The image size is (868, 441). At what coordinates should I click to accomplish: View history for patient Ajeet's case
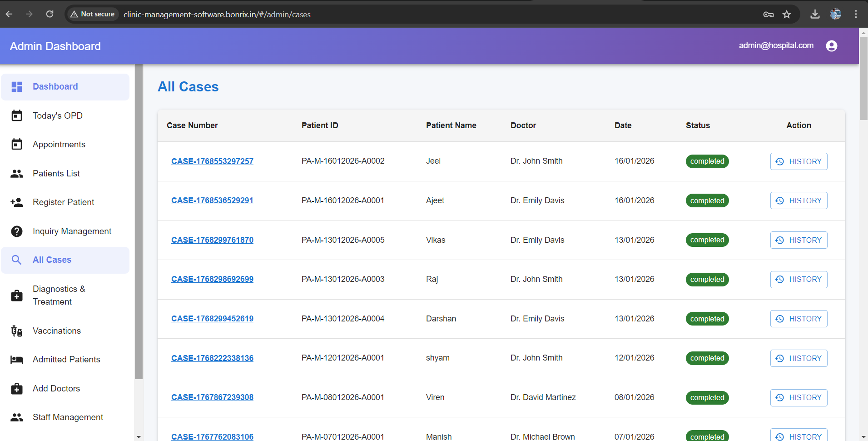coord(799,200)
